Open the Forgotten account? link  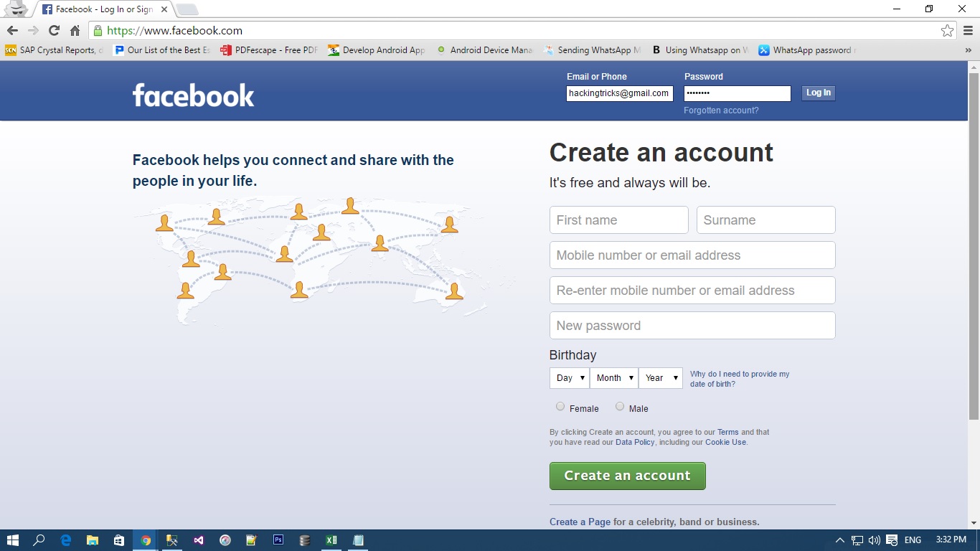coord(721,110)
